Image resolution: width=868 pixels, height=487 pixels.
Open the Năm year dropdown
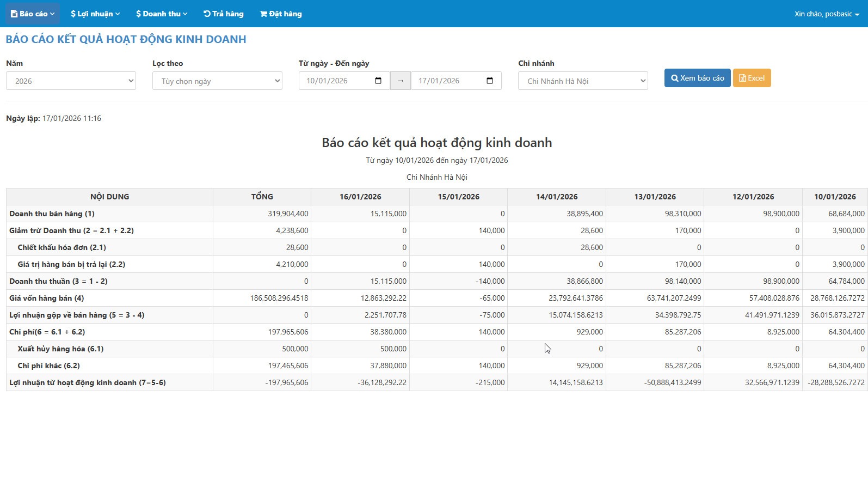point(71,81)
